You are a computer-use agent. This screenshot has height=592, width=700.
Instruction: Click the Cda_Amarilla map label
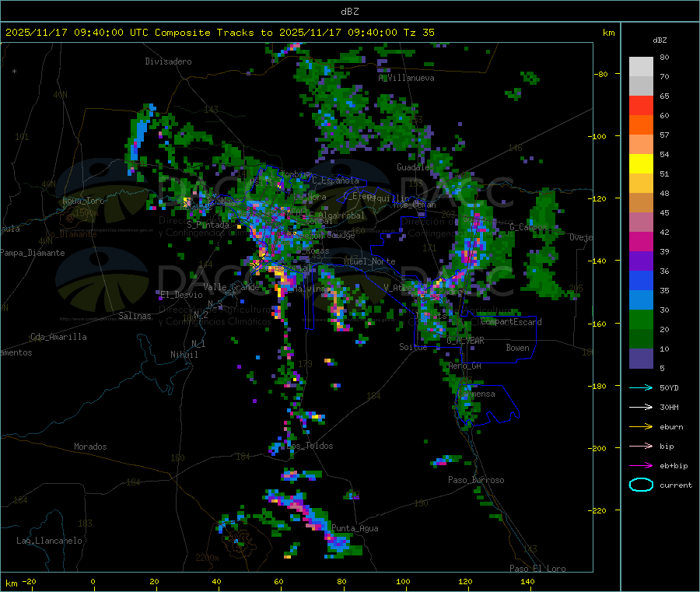58,337
